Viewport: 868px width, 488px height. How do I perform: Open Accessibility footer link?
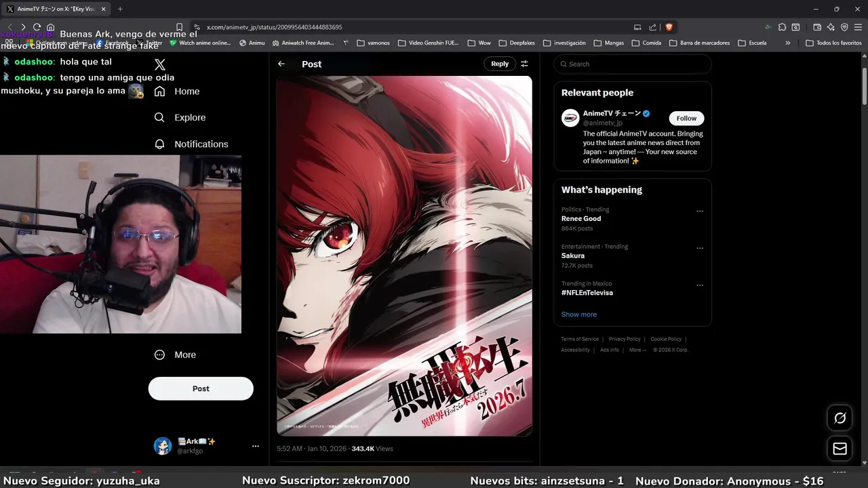point(575,350)
